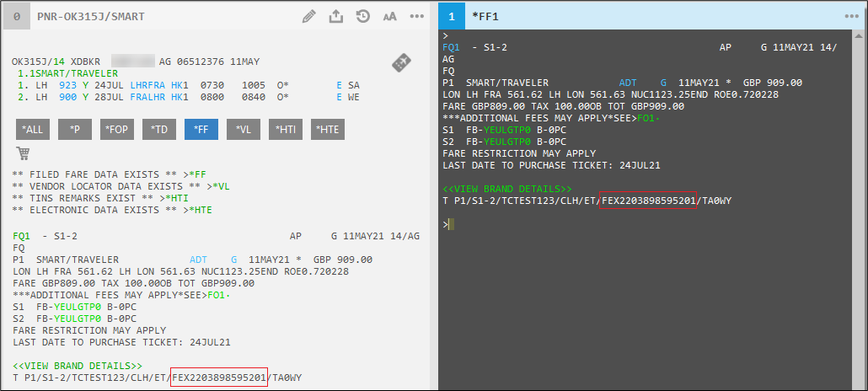Open the history clock icon
This screenshot has width=868, height=391.
[363, 16]
